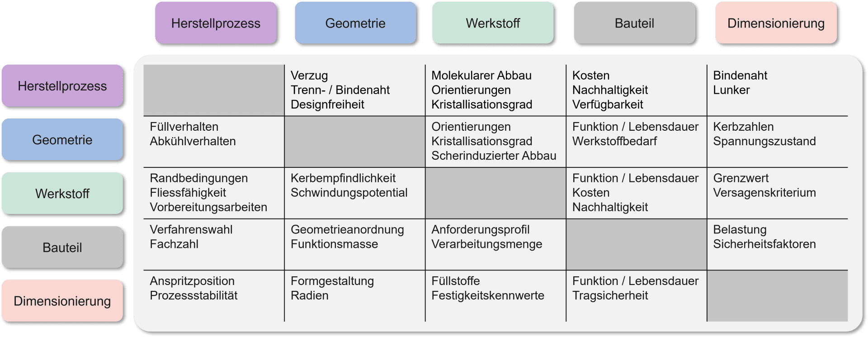The height and width of the screenshot is (337, 868).
Task: Click the cell with Belastung and Sicherheitsfaktoren
Action: [x=777, y=244]
